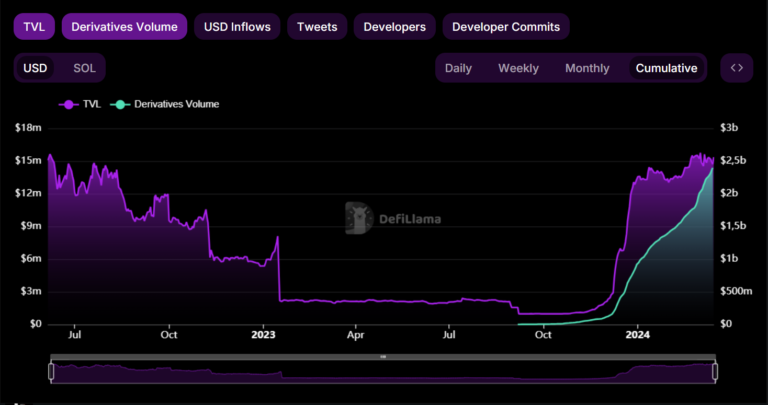
Task: Click the embed code brackets icon
Action: (x=736, y=68)
